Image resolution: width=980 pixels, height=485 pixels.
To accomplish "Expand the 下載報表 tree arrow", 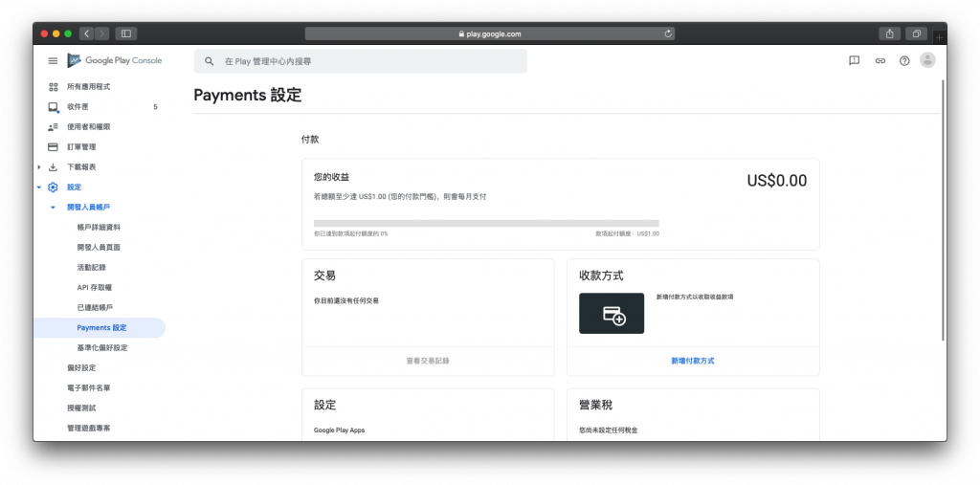I will tap(38, 166).
